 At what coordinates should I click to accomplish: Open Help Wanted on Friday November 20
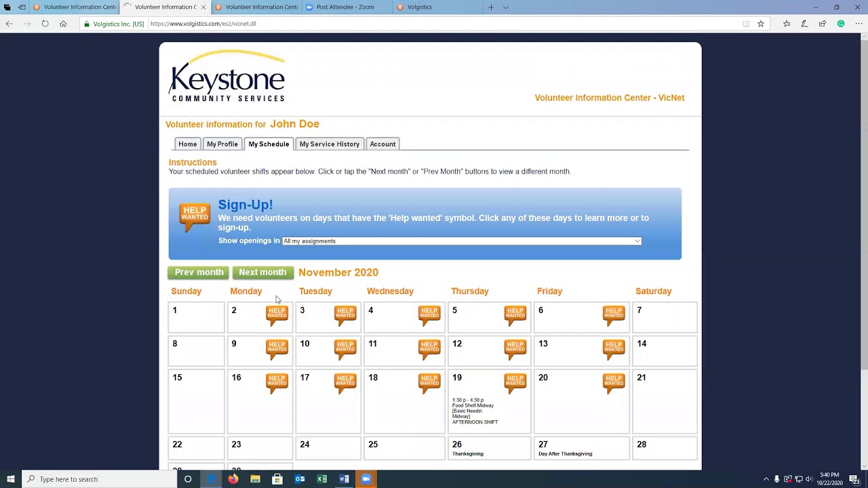(614, 383)
